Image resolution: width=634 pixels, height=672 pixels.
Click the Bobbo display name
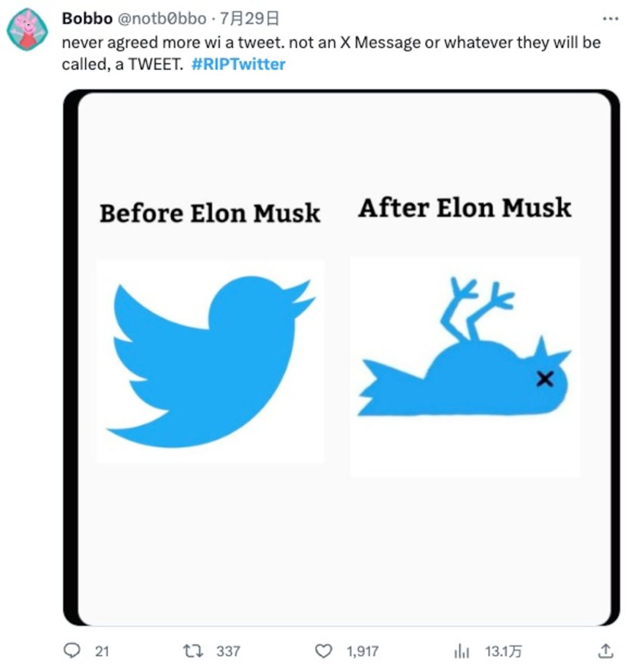pos(87,19)
